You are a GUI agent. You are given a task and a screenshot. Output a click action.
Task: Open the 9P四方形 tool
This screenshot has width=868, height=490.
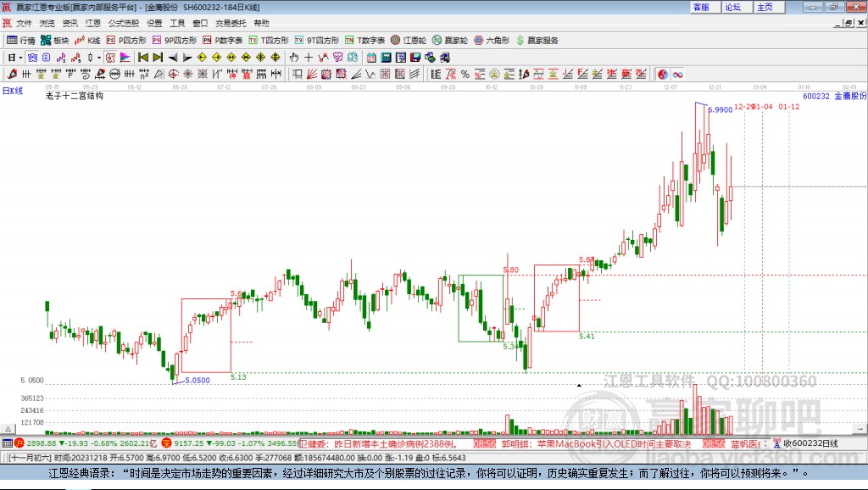click(175, 41)
